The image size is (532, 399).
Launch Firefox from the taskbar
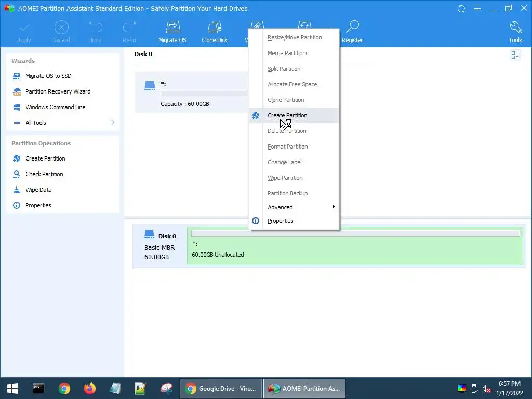(x=90, y=389)
